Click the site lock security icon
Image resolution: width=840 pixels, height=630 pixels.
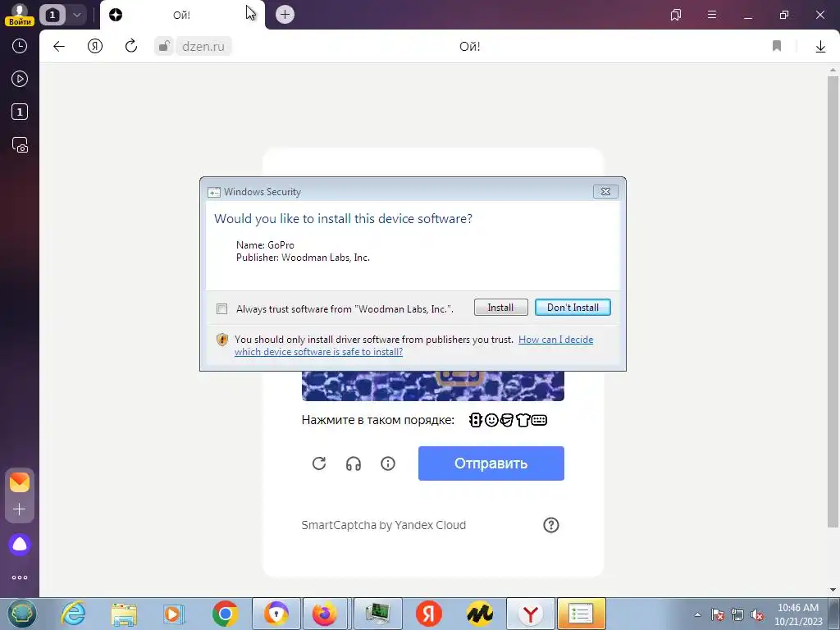click(164, 47)
